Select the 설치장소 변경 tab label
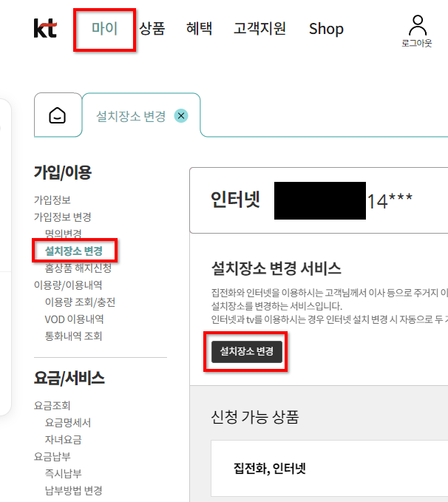This screenshot has width=448, height=502. point(131,116)
